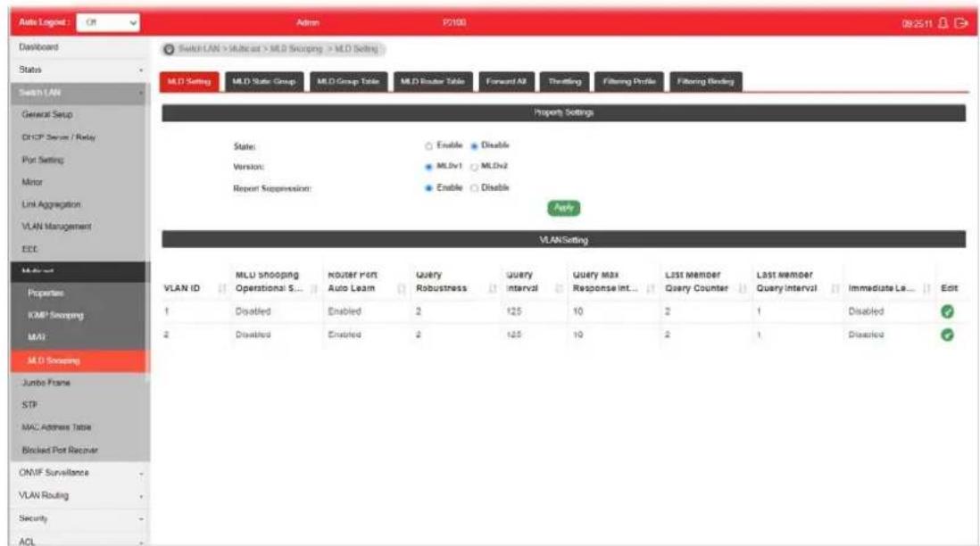Screen dimensions: 980x546
Task: Open the Filtering Binding tab
Action: (706, 82)
